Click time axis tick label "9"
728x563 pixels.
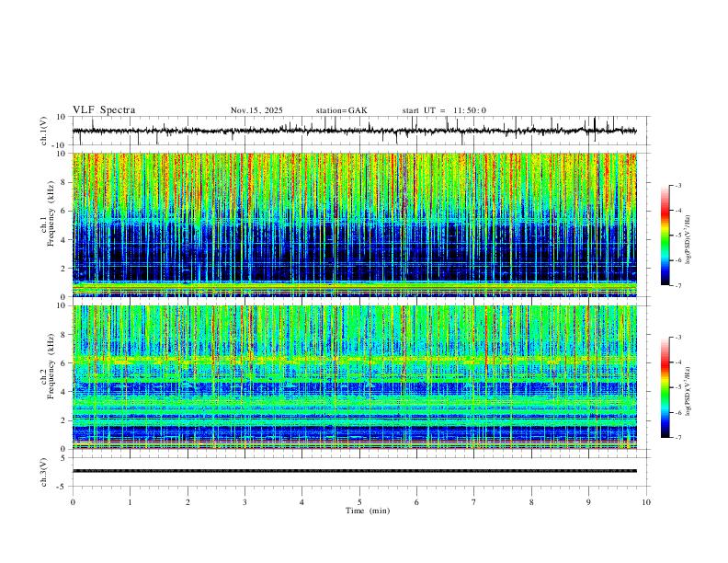[x=588, y=502]
